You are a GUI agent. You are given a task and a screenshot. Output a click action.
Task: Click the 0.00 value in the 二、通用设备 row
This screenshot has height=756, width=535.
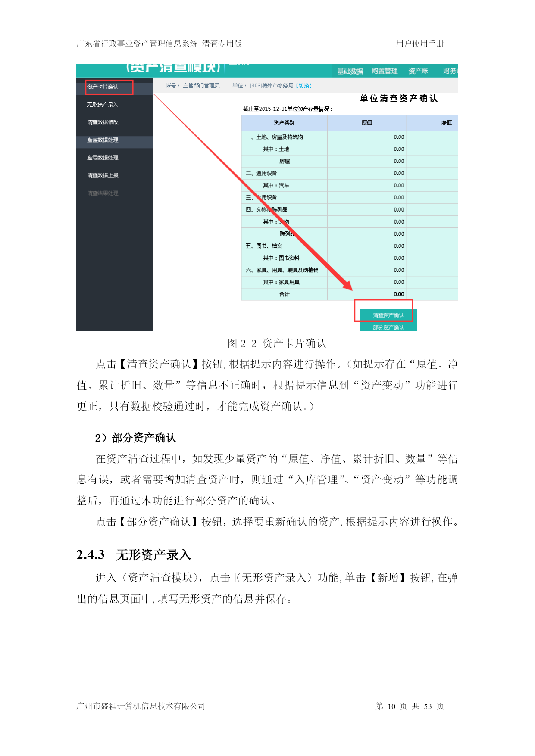click(x=399, y=173)
